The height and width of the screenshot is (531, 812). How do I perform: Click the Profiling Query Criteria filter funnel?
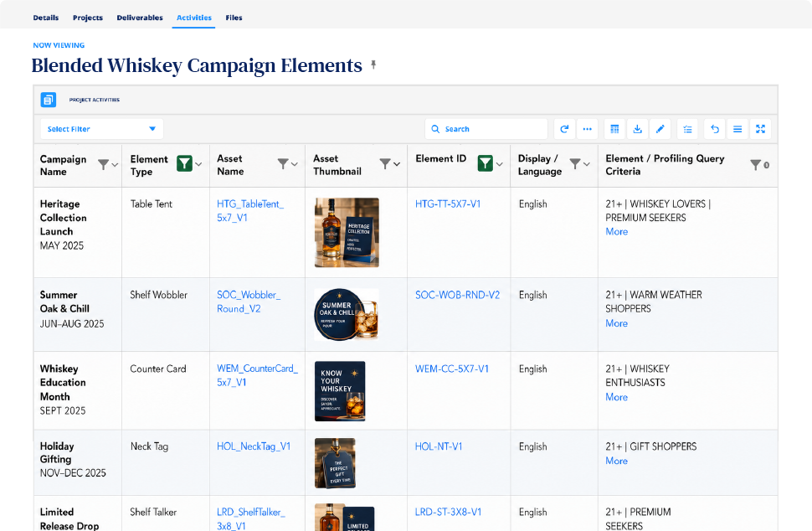click(756, 165)
